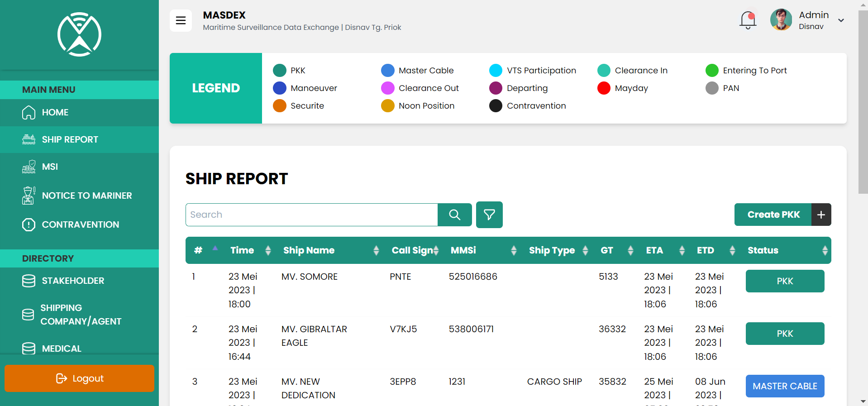
Task: Open the hamburger menu toggle
Action: click(181, 20)
